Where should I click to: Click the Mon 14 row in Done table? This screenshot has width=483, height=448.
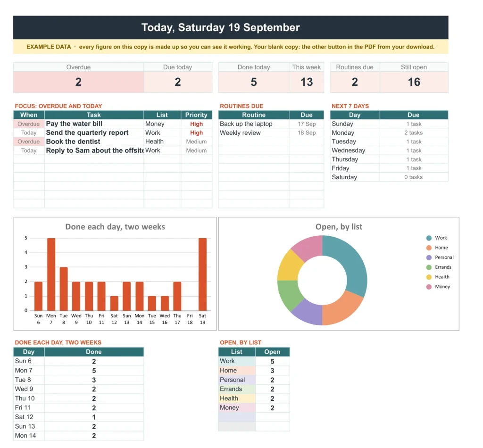[79, 436]
